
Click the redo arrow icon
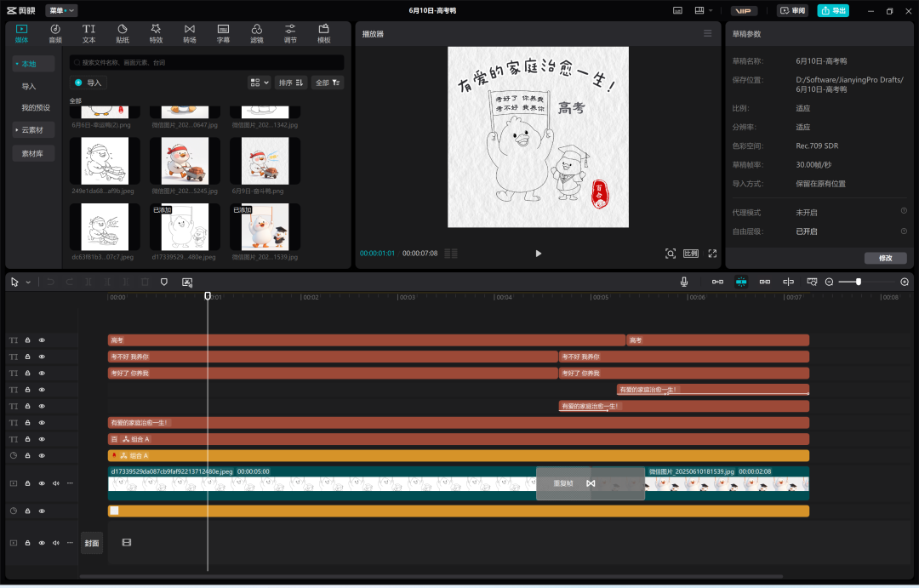70,282
